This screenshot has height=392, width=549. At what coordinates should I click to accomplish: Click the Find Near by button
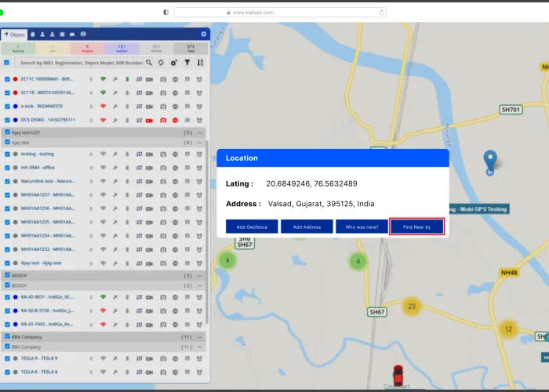coord(416,227)
